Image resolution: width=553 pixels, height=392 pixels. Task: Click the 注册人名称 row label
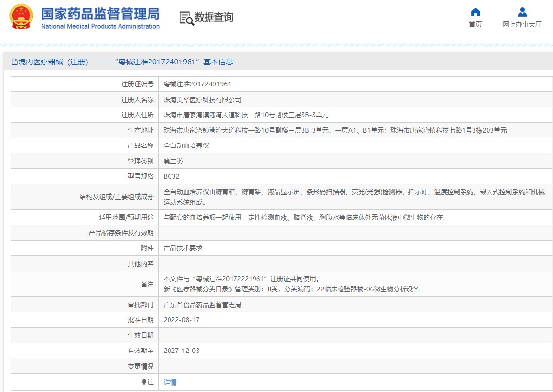[x=137, y=100]
